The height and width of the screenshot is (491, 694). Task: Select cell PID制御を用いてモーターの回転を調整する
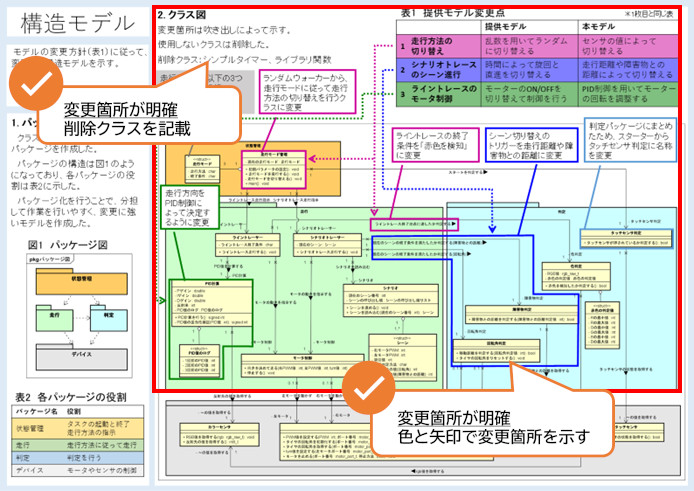(x=628, y=93)
